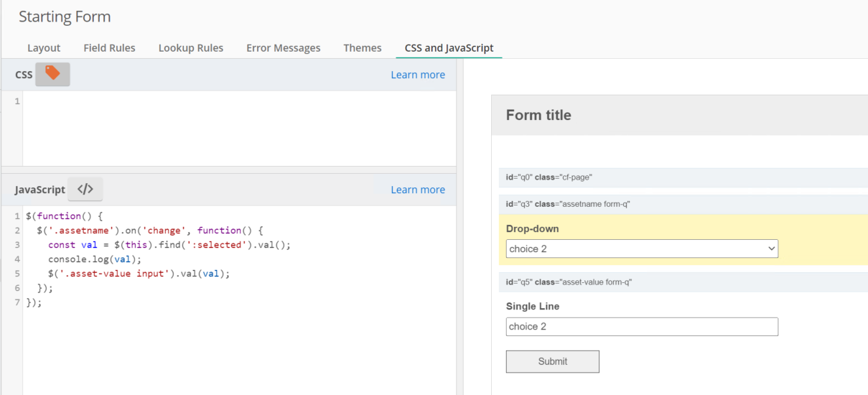This screenshot has width=868, height=395.
Task: Open the Themes tab
Action: pos(362,48)
